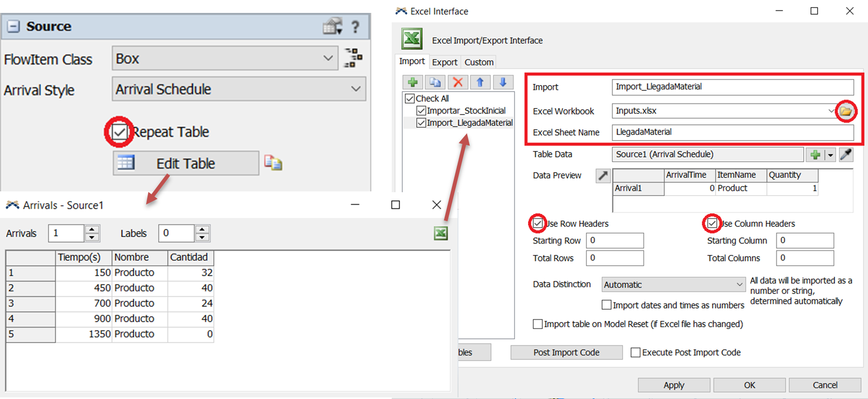The image size is (868, 399).
Task: Switch to the Custom tab
Action: pyautogui.click(x=479, y=62)
